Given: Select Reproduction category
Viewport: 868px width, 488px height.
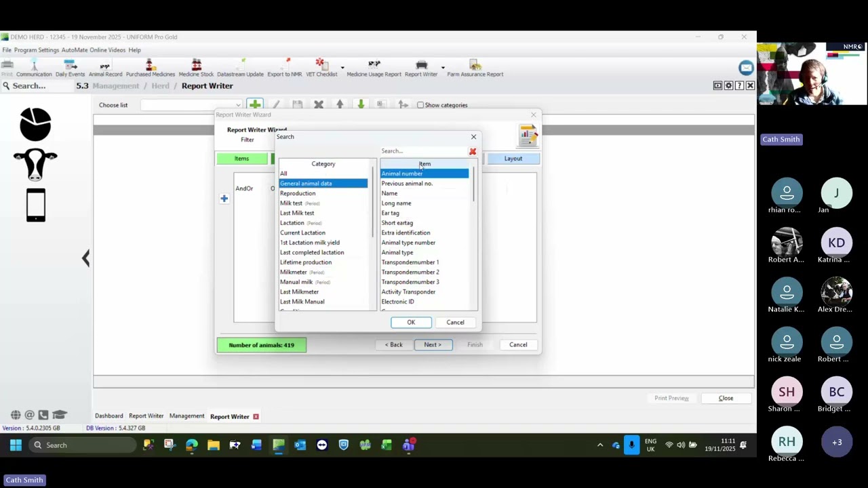Looking at the screenshot, I should 298,193.
